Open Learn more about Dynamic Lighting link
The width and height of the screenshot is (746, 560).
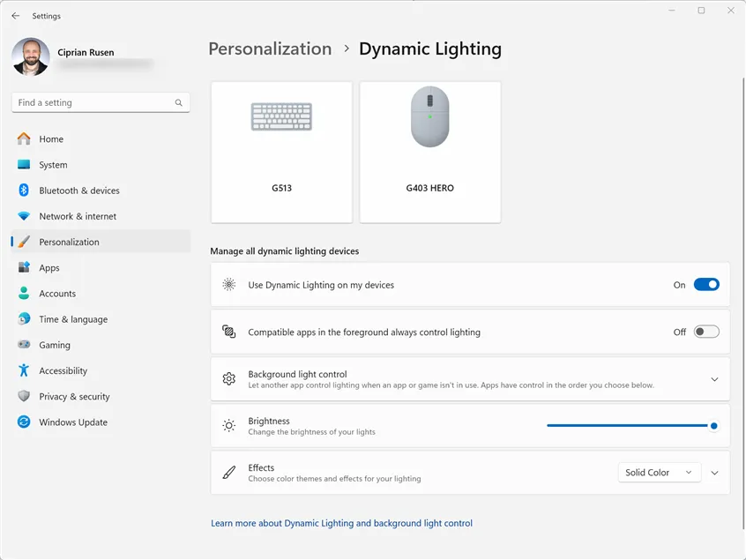(x=341, y=523)
